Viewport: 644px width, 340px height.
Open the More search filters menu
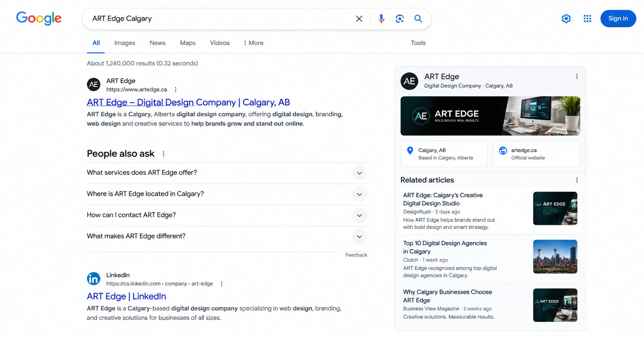click(x=253, y=43)
